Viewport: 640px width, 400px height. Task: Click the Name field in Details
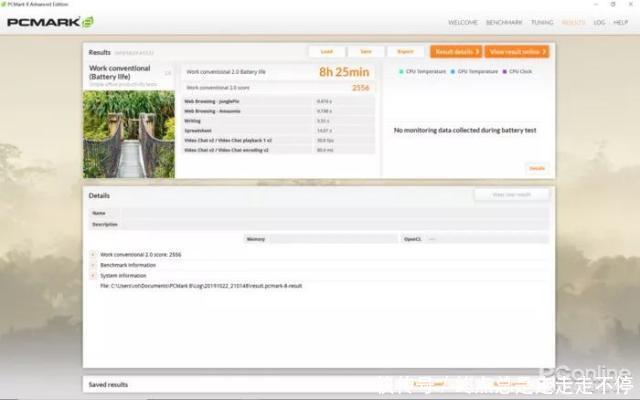[330, 213]
